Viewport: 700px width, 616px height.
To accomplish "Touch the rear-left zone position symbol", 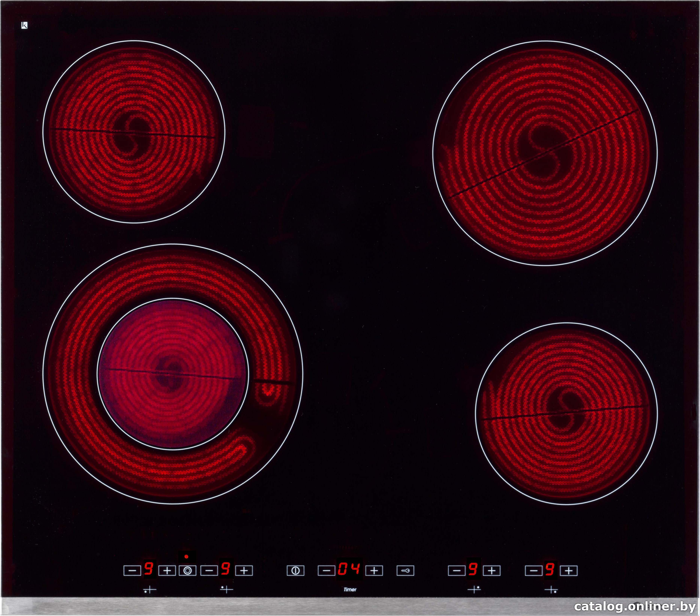I will click(226, 589).
